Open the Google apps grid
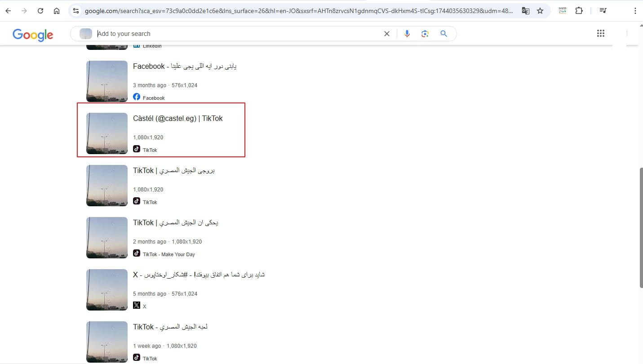 pyautogui.click(x=600, y=33)
